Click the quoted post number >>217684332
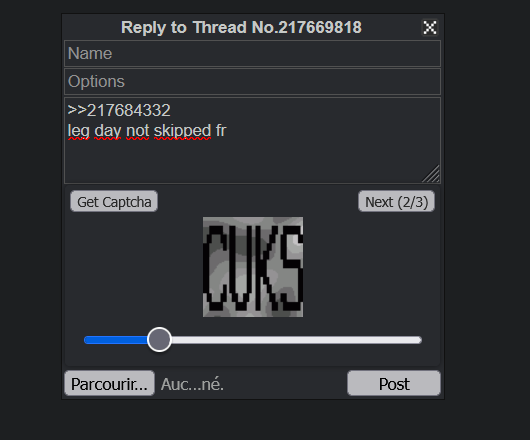Viewport: 530px width, 440px height. [119, 111]
